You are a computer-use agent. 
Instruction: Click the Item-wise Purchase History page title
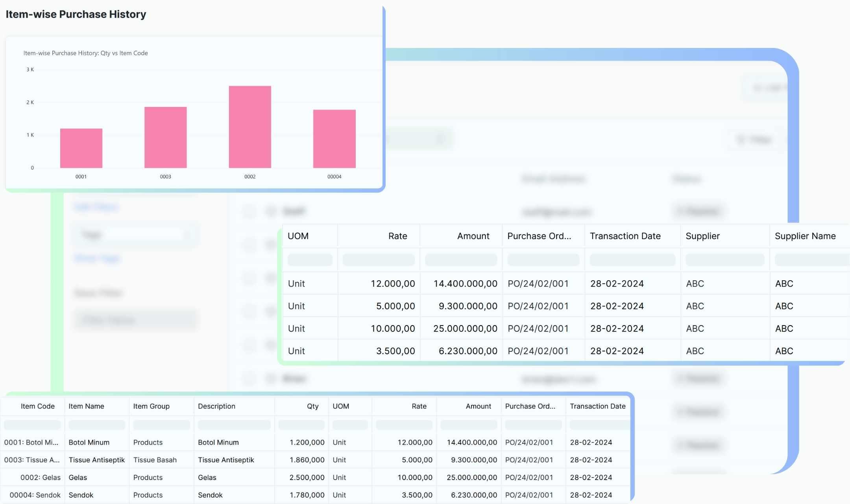point(76,14)
